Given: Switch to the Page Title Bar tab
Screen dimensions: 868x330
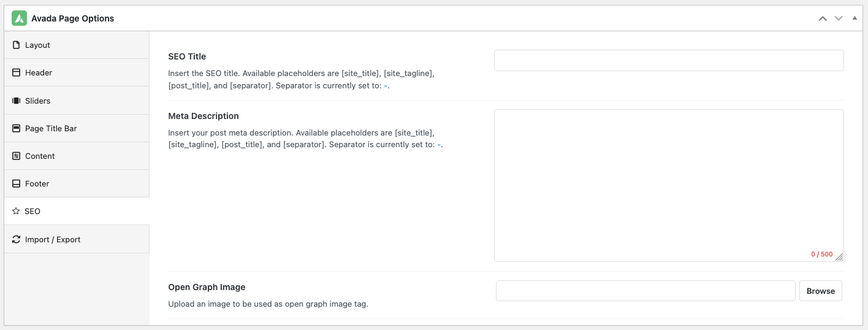Looking at the screenshot, I should [77, 128].
